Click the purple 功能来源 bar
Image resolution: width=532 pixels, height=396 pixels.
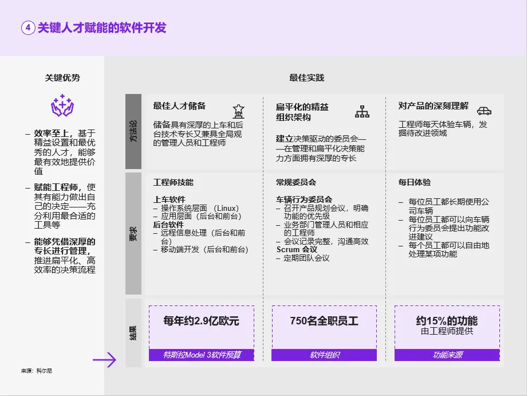pos(447,355)
